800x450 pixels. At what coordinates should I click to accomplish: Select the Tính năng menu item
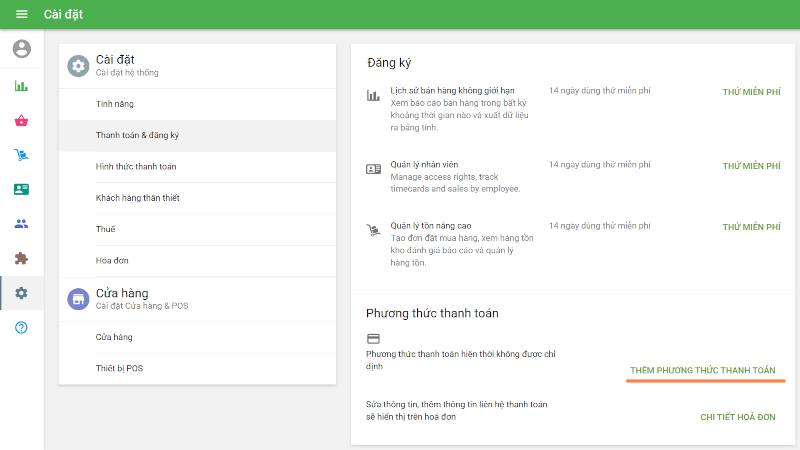[x=115, y=104]
